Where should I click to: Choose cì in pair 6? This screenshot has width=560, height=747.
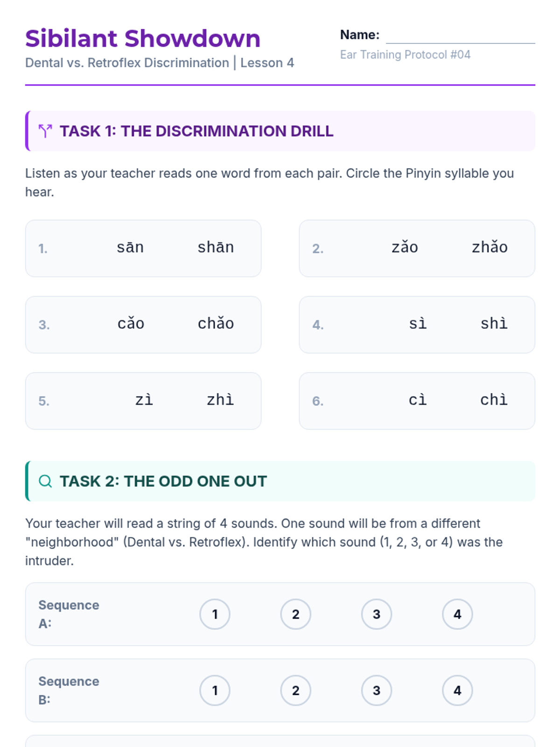click(x=418, y=400)
